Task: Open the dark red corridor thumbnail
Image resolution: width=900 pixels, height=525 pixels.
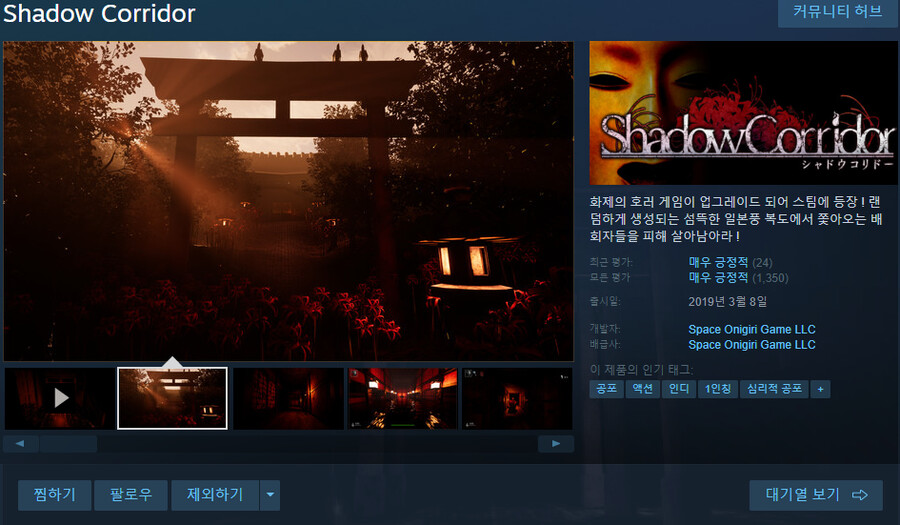Action: (287, 398)
